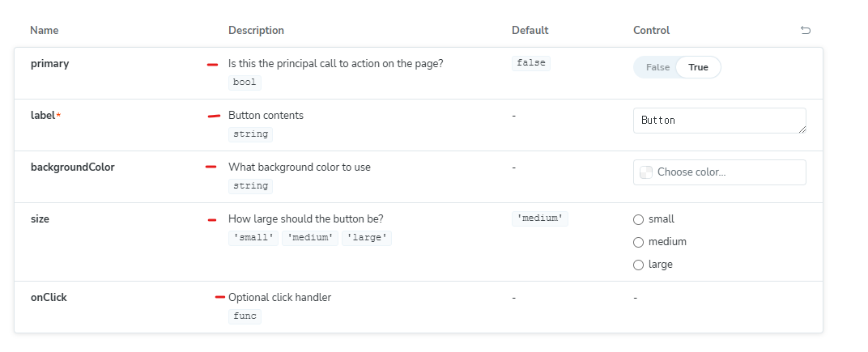868x352 pixels.
Task: Click the Name column header
Action: [45, 31]
